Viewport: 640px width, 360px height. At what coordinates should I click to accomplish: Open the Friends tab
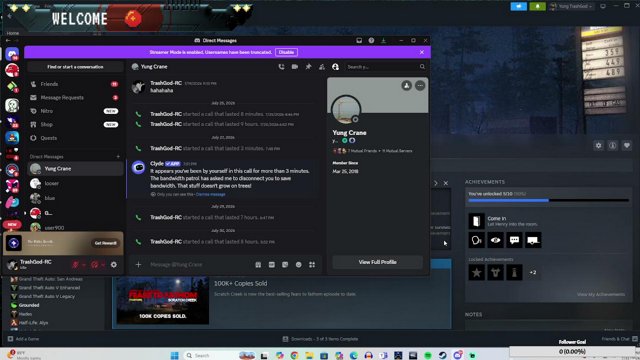pos(75,84)
